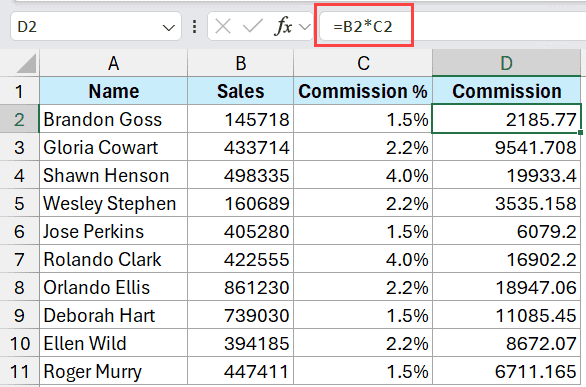Screen dimensions: 586x387
Task: Select column C header
Action: [x=363, y=63]
